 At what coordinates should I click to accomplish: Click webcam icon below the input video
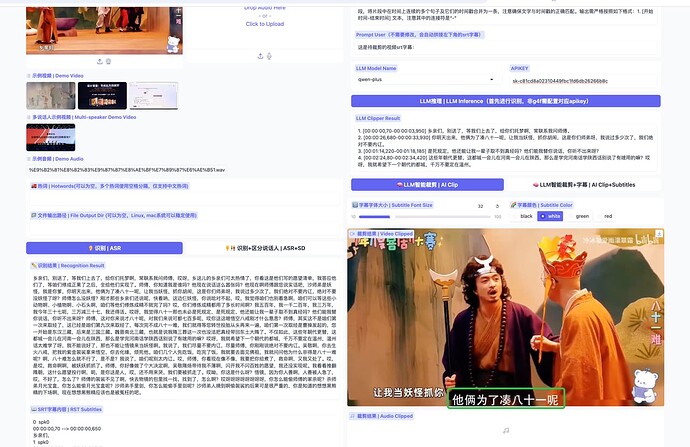click(x=108, y=62)
